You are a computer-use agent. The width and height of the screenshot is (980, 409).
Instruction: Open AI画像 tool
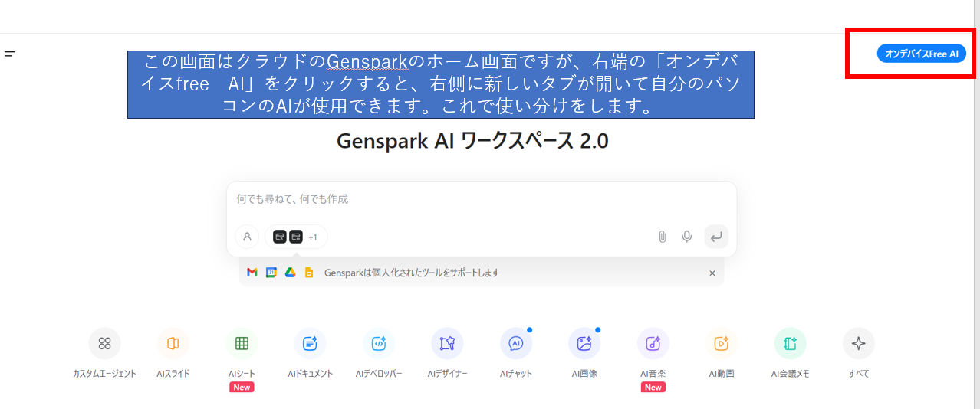pos(584,344)
